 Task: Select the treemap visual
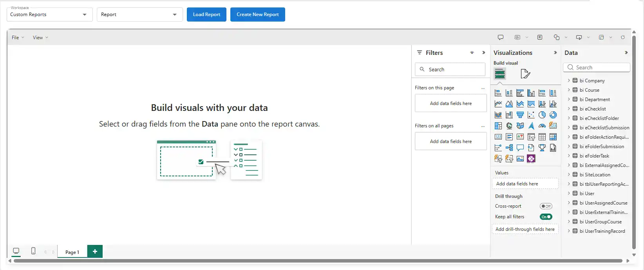pyautogui.click(x=498, y=126)
